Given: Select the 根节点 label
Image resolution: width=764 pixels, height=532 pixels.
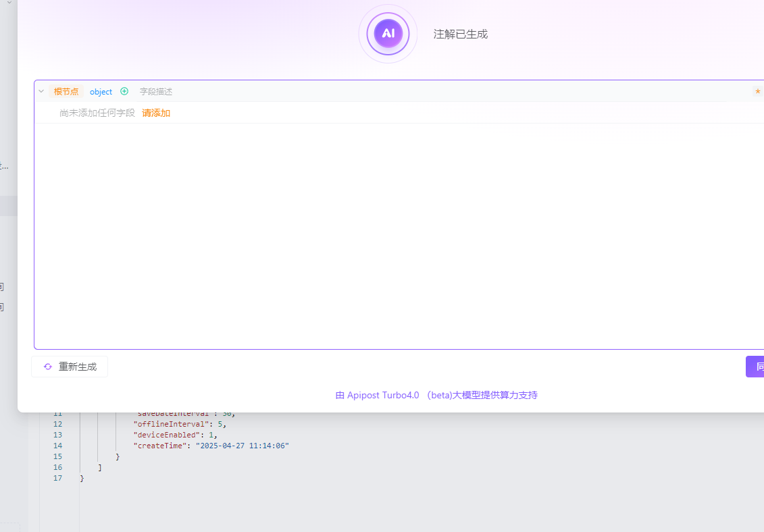Looking at the screenshot, I should (x=66, y=91).
